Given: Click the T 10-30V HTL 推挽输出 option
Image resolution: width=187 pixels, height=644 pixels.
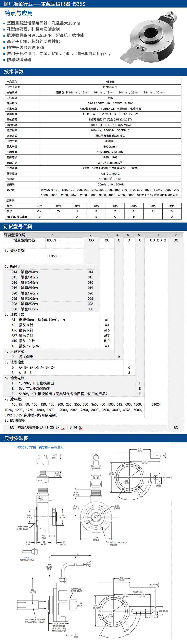Looking at the screenshot, I should (33, 383).
